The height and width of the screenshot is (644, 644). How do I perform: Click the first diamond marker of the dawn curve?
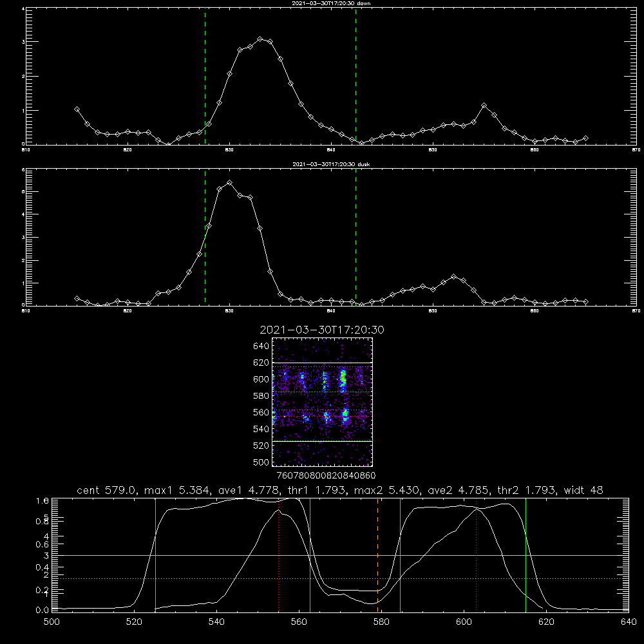pyautogui.click(x=77, y=109)
